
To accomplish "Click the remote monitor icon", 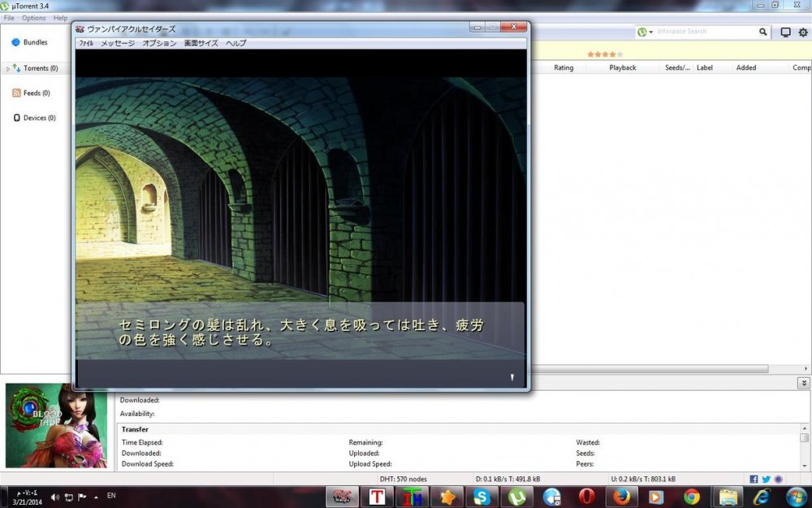I will 785,33.
